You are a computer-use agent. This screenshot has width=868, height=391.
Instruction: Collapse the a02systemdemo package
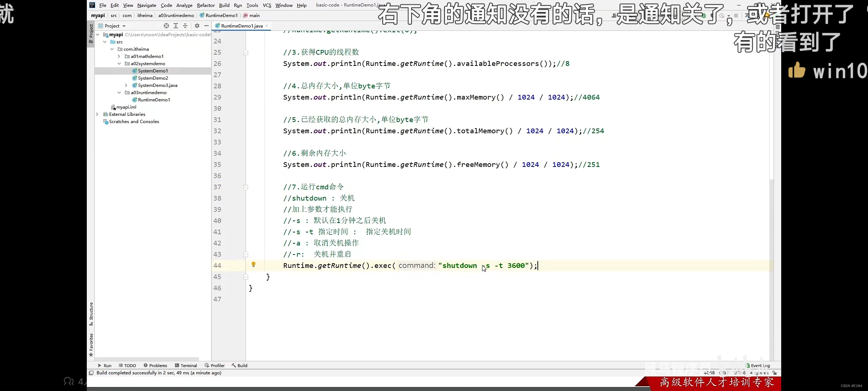coord(119,64)
